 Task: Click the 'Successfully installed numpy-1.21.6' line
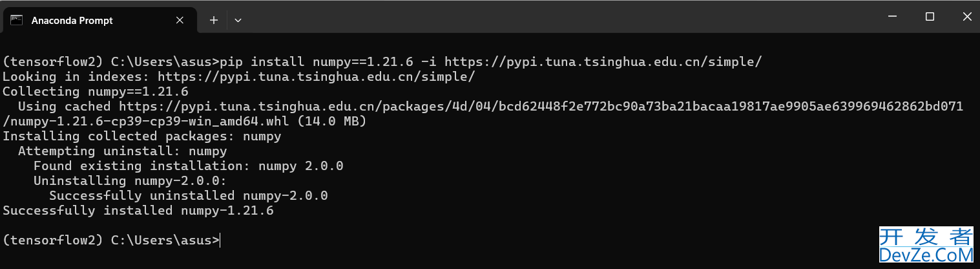(138, 211)
